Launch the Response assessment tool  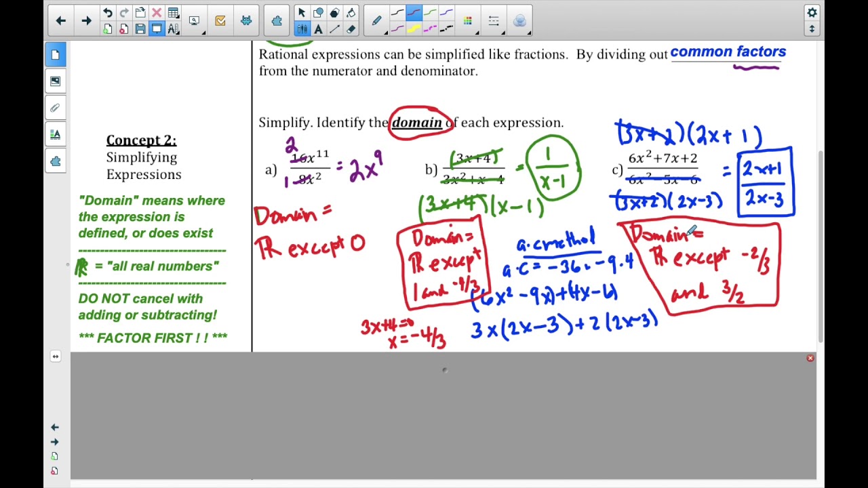pos(220,21)
